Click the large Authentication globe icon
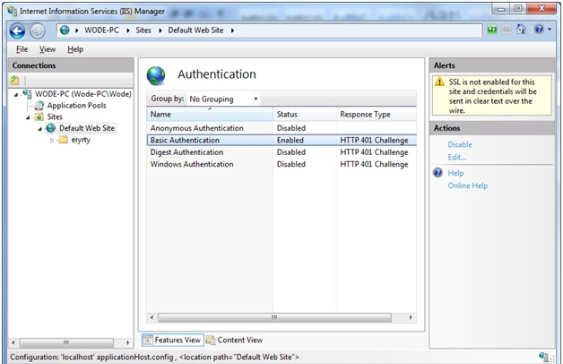Viewport: 563px width, 364px height. pos(156,75)
